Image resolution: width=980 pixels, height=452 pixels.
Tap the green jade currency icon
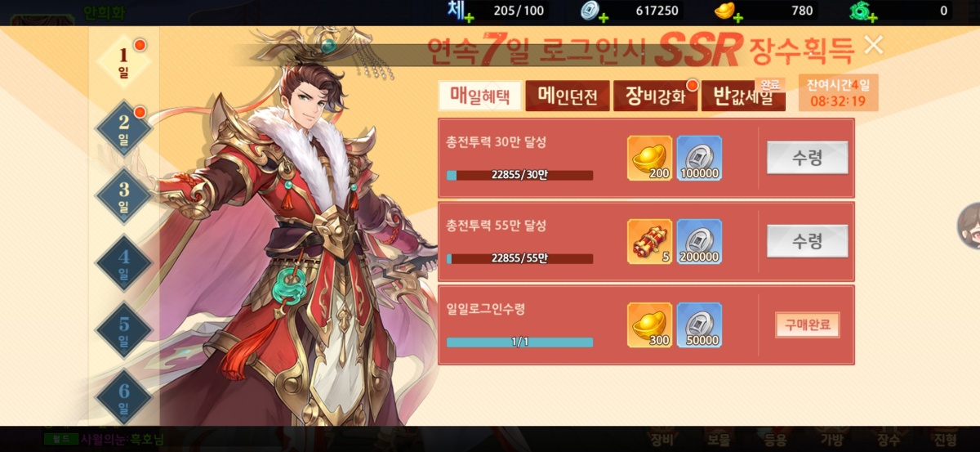862,11
